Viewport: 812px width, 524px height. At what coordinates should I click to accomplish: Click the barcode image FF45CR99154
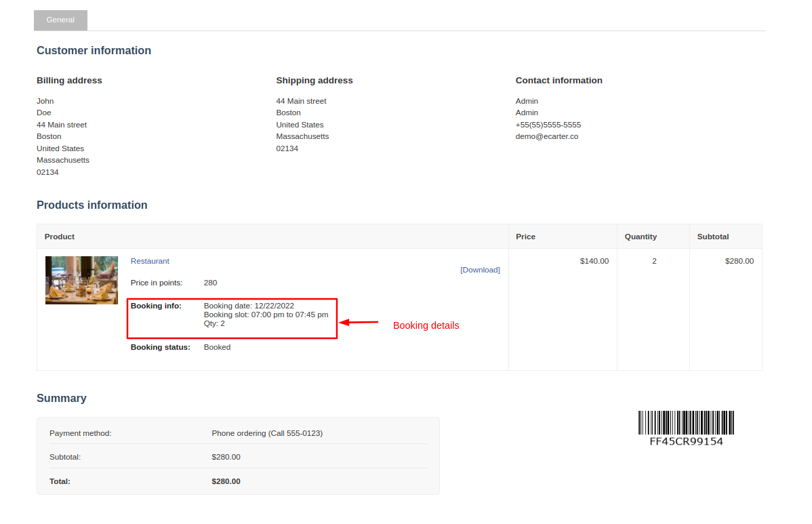click(x=686, y=428)
